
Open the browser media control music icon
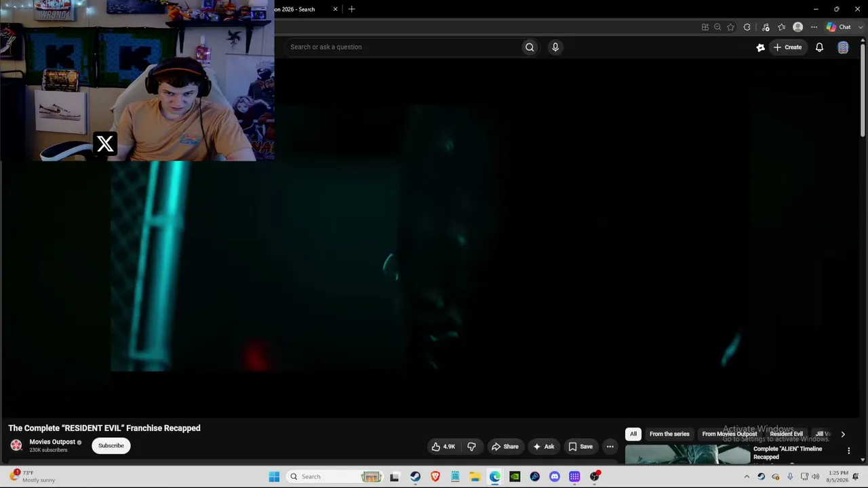tap(766, 27)
